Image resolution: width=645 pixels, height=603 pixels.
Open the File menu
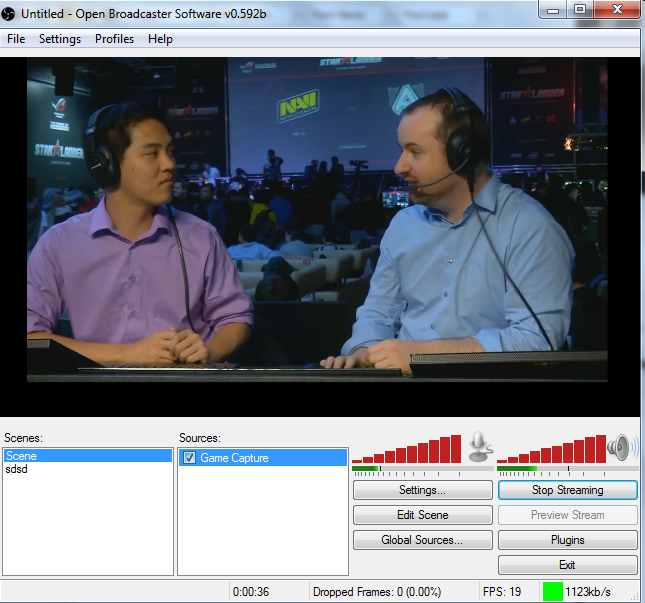click(16, 39)
